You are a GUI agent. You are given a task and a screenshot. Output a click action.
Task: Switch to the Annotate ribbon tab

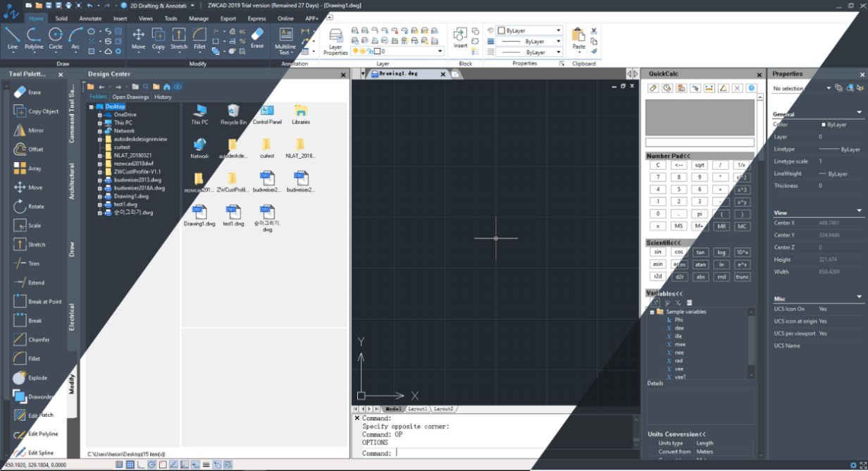click(x=90, y=18)
